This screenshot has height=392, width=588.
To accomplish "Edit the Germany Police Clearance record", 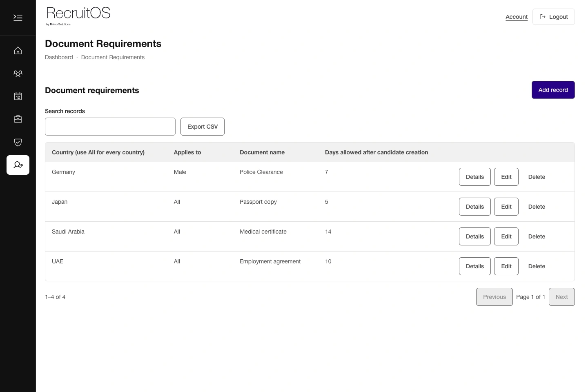I will (x=506, y=177).
